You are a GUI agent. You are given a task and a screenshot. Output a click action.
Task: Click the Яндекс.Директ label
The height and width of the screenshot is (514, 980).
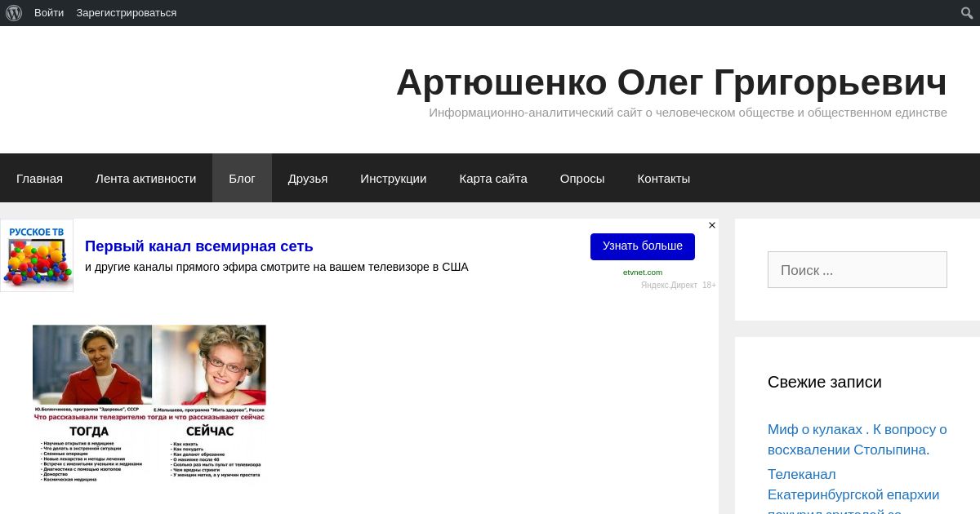669,285
